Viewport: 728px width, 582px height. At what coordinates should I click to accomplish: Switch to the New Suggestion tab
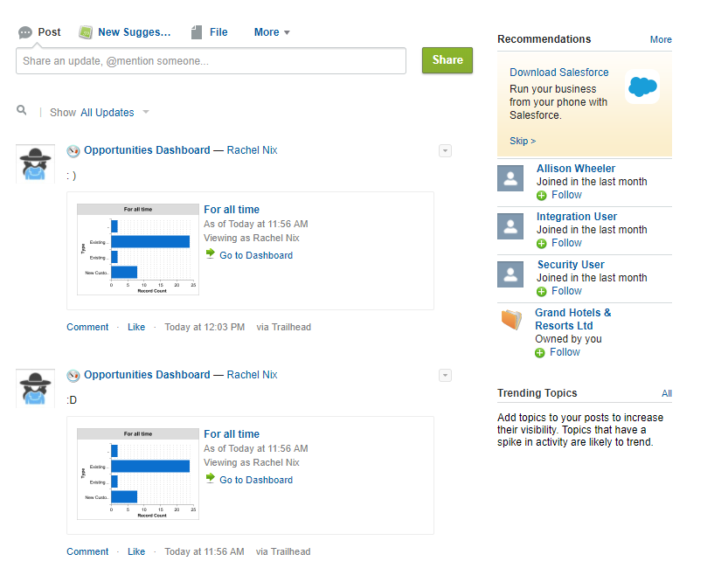pos(125,32)
